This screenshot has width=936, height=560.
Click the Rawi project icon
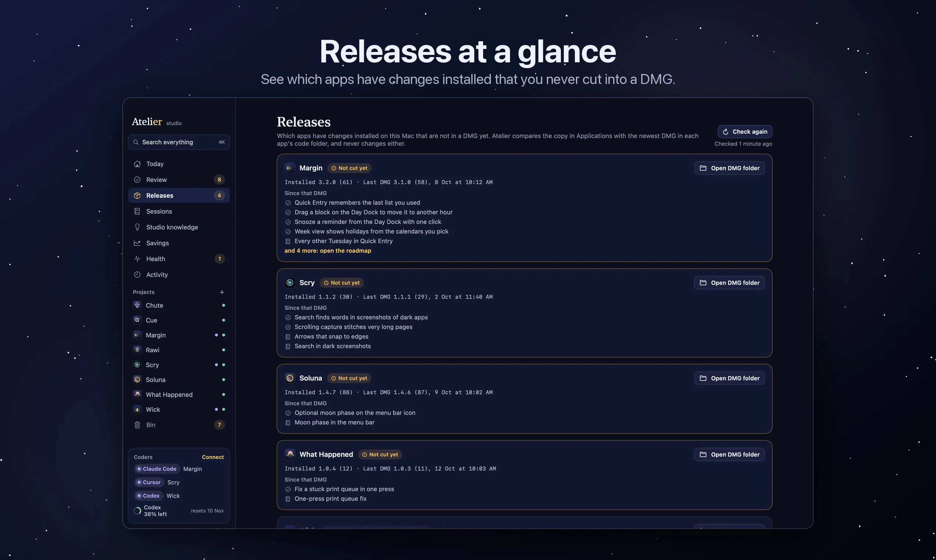[137, 350]
